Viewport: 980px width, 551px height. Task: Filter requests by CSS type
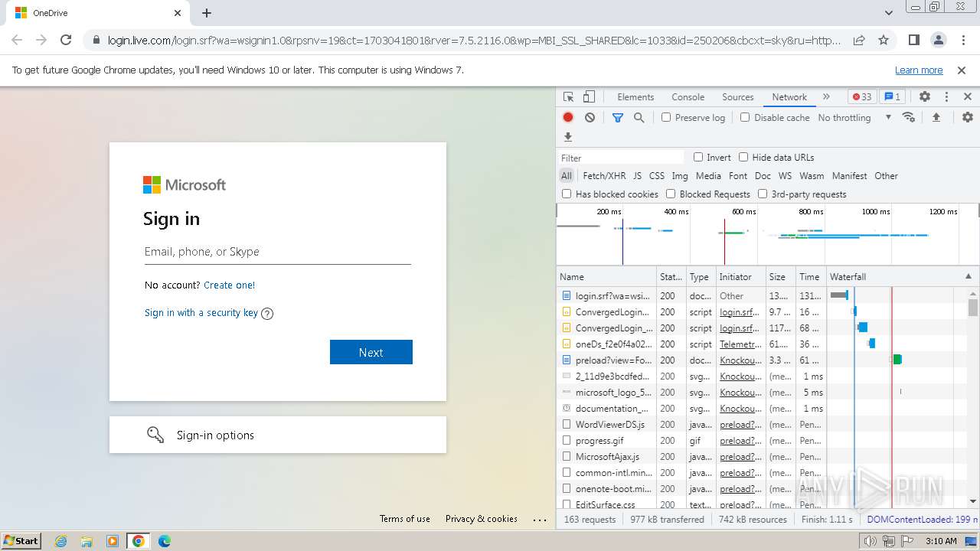pyautogui.click(x=657, y=176)
